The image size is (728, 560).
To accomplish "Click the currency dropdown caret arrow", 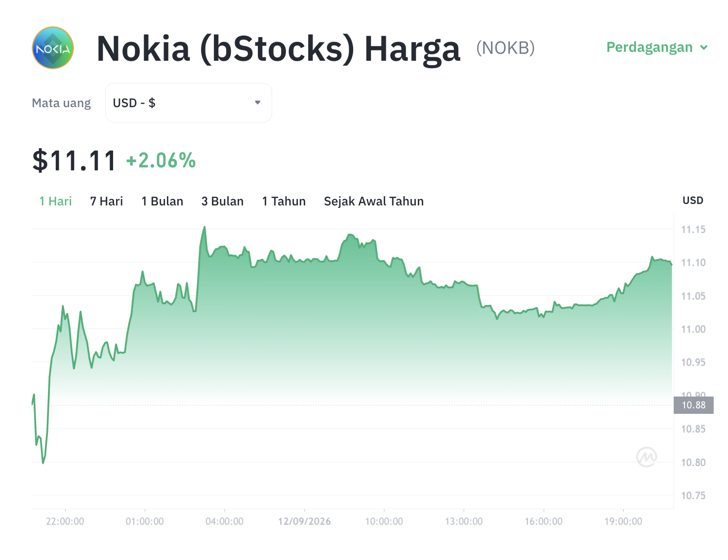I will tap(257, 103).
